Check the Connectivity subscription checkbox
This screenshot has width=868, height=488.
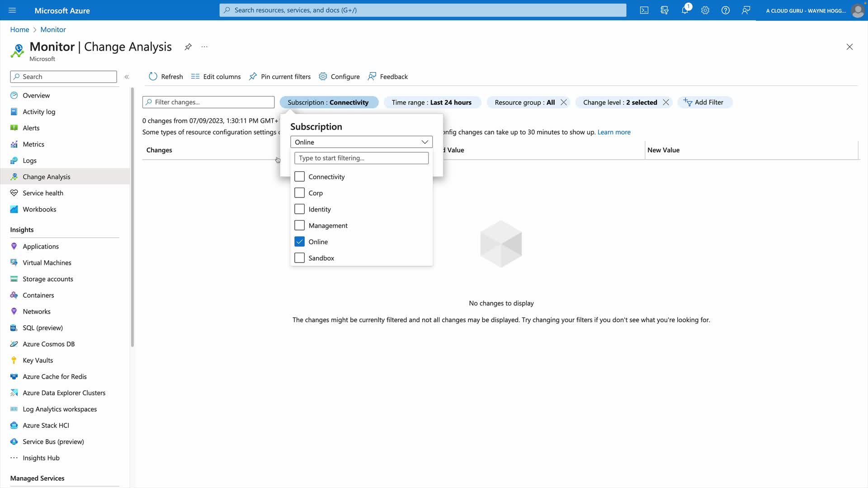point(299,177)
